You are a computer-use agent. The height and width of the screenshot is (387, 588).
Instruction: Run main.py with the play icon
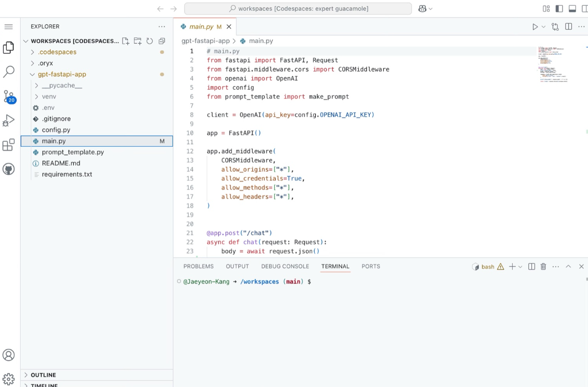pos(534,26)
